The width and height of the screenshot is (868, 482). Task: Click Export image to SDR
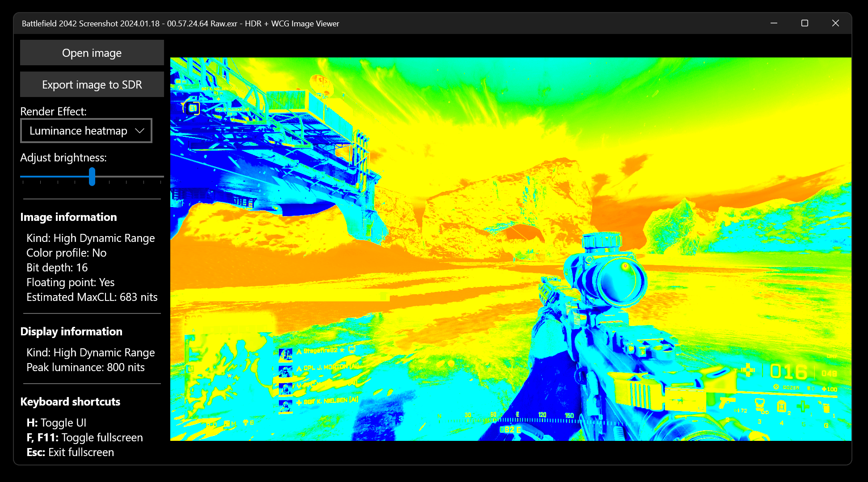click(92, 85)
